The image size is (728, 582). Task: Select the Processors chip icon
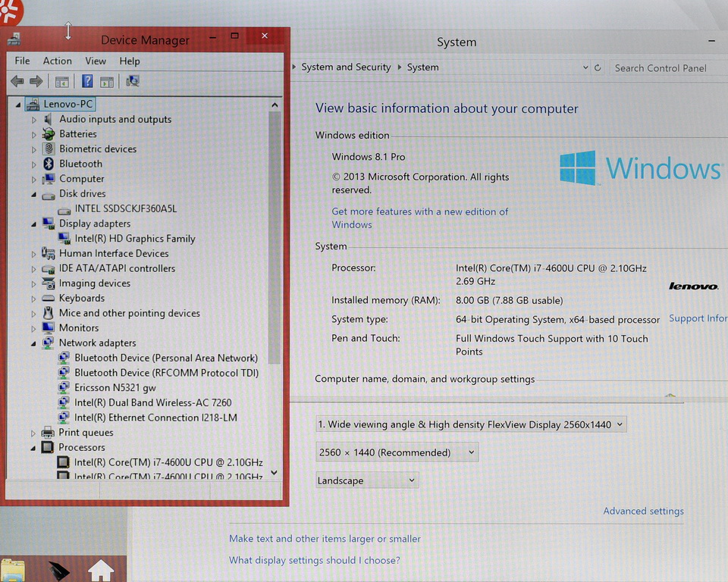click(x=47, y=447)
